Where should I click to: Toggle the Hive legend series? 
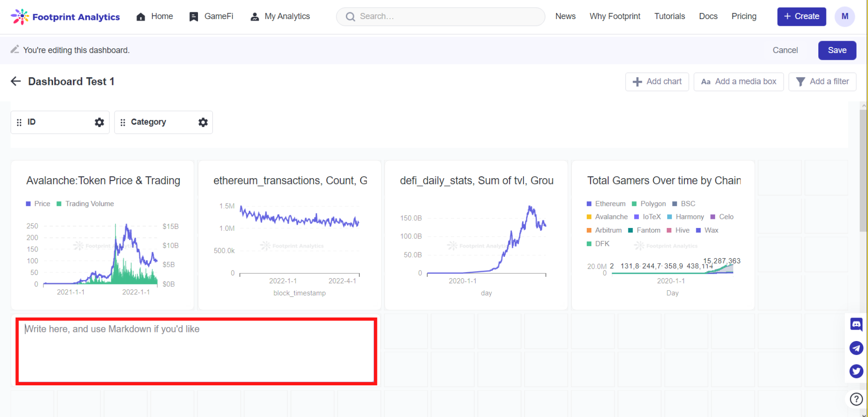coord(678,230)
